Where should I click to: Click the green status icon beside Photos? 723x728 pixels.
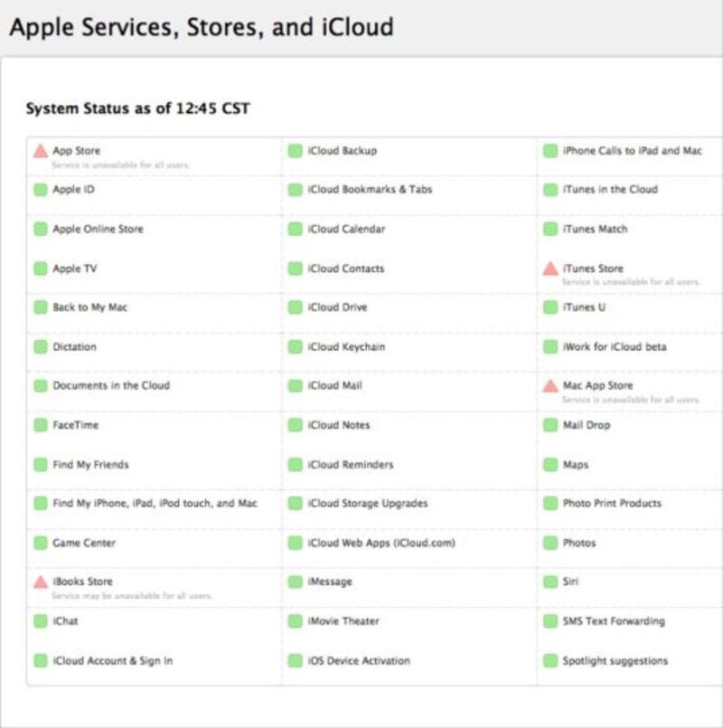550,543
